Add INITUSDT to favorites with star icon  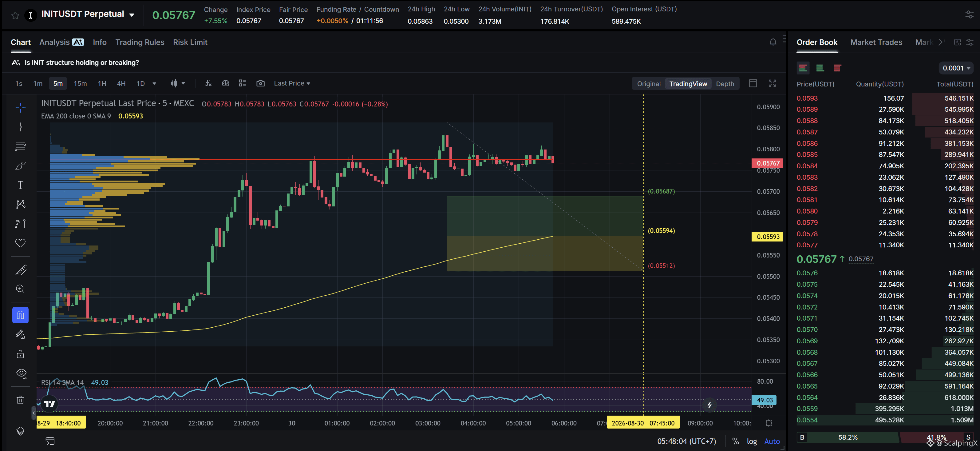[15, 15]
